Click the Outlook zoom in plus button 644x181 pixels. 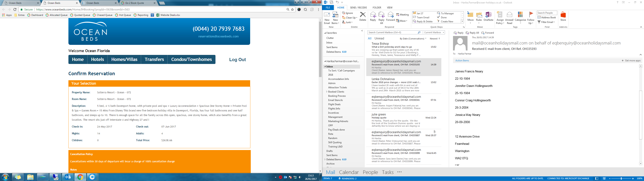coord(633,179)
